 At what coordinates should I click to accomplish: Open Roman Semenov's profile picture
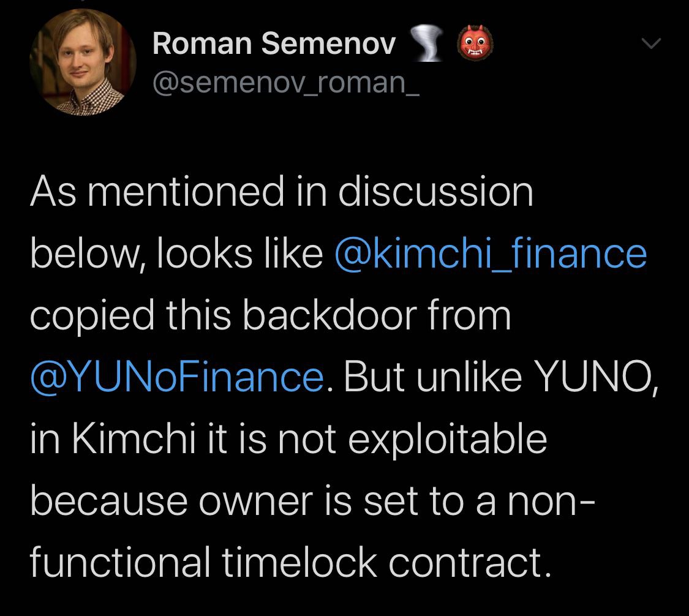point(83,62)
